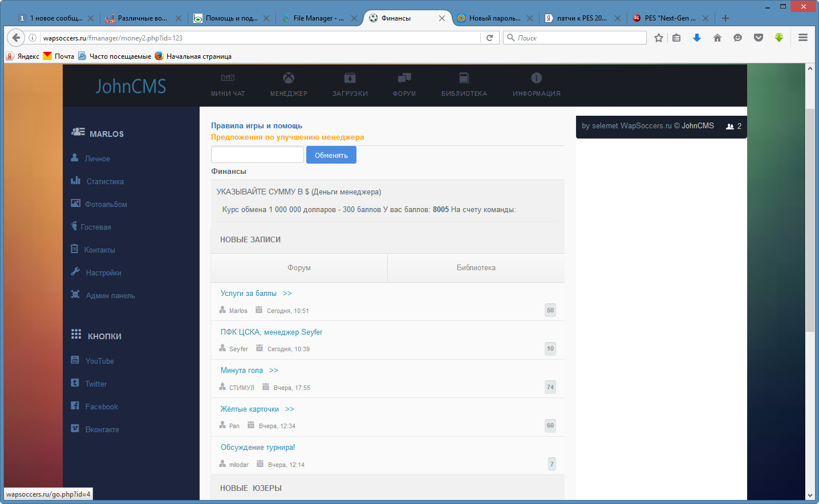The height and width of the screenshot is (504, 819).
Task: Open ЗАГРУЗКИ from the top navigation
Action: pos(350,85)
